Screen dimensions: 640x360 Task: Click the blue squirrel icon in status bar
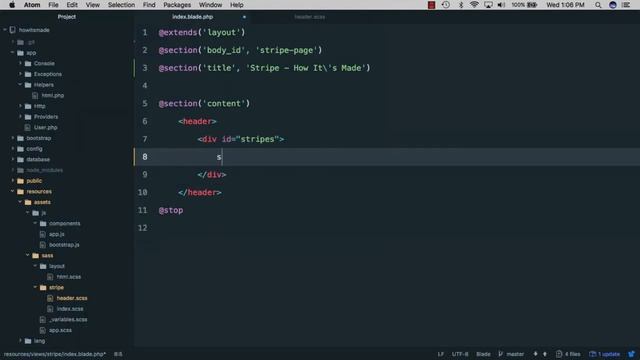[631, 354]
